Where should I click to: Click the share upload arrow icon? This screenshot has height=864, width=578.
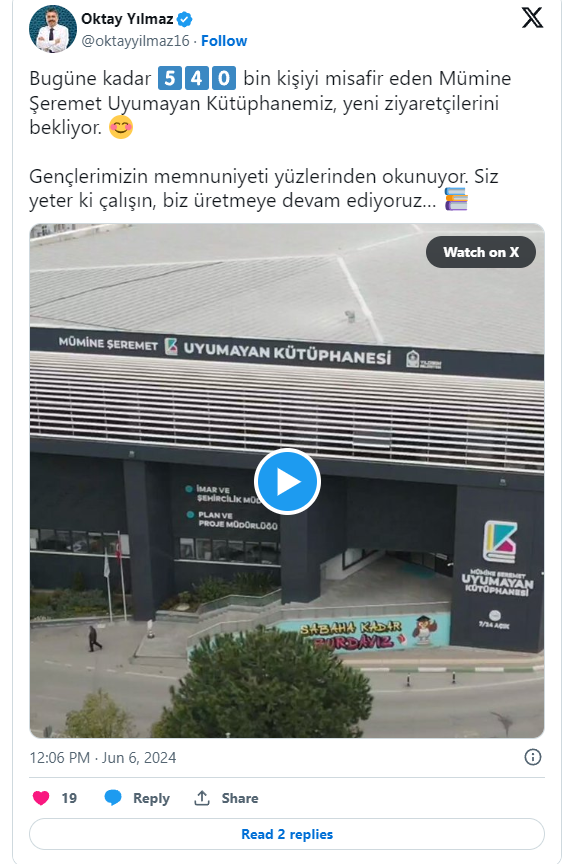[202, 797]
